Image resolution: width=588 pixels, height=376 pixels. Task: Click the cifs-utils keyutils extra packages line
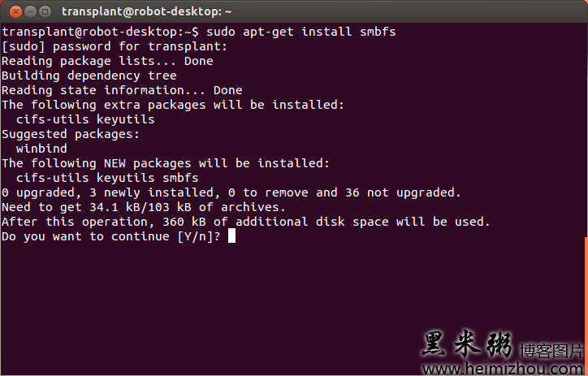pos(85,119)
